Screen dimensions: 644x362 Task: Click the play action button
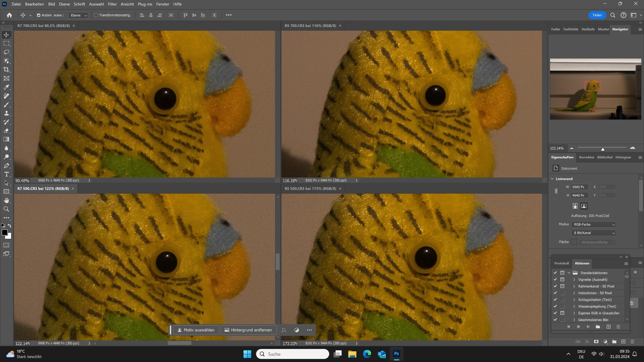point(588,327)
